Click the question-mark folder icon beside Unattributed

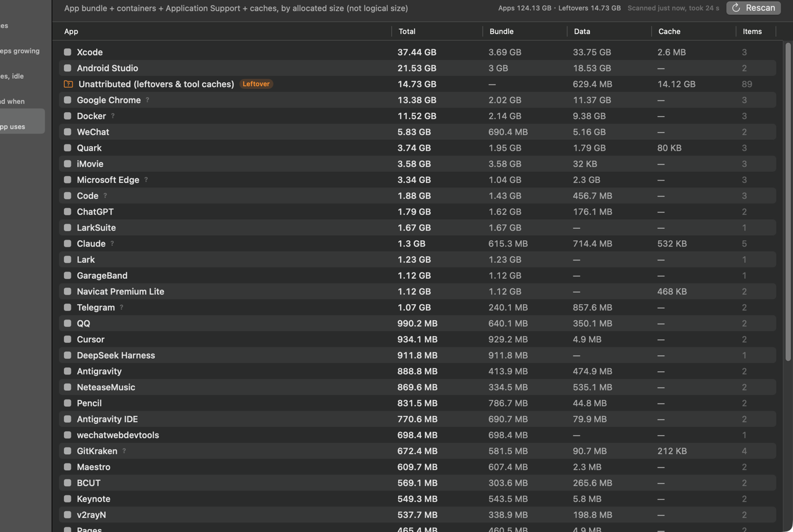(x=69, y=84)
